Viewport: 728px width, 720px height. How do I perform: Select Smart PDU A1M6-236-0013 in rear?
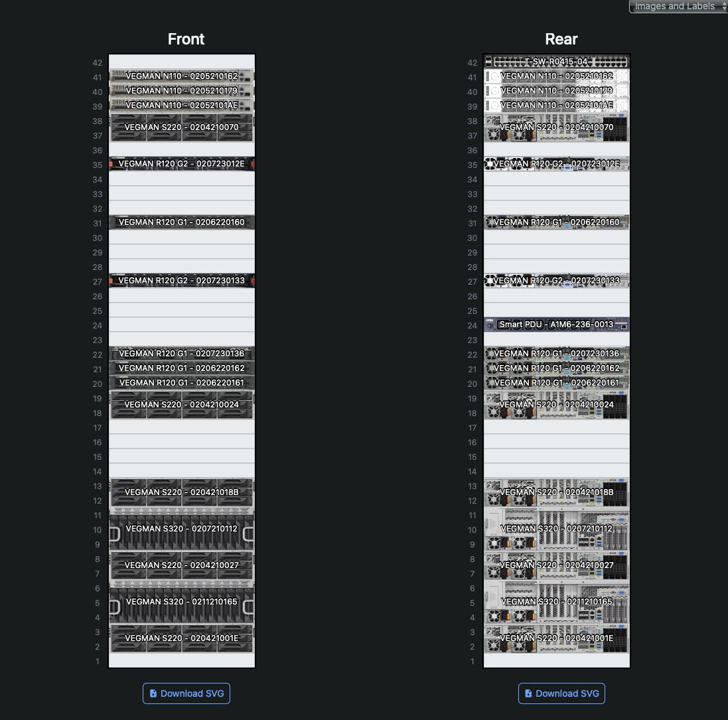pyautogui.click(x=556, y=324)
